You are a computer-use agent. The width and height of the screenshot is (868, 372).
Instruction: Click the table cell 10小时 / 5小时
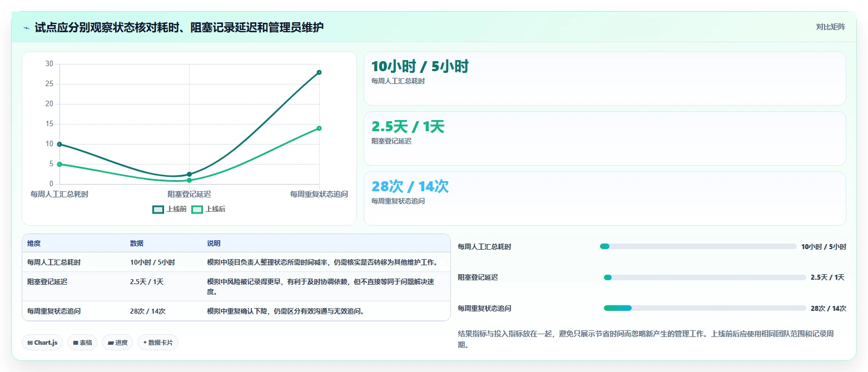(152, 262)
